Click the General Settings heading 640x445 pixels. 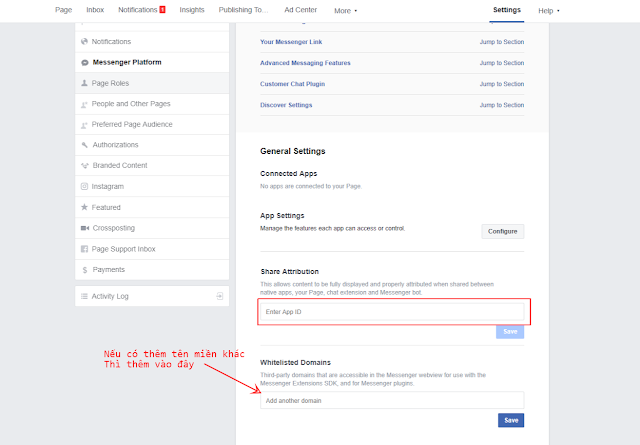click(x=293, y=151)
